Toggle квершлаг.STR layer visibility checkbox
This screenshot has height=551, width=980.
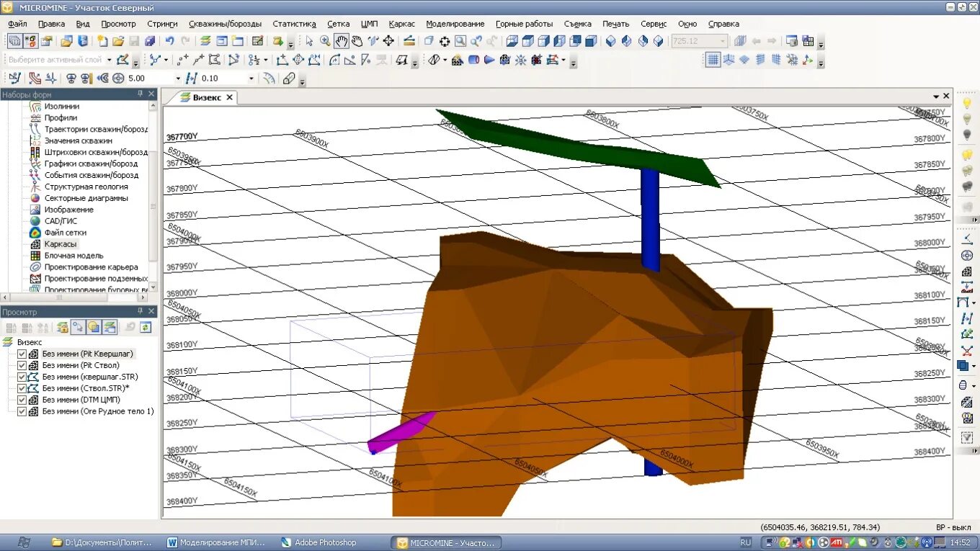(22, 377)
